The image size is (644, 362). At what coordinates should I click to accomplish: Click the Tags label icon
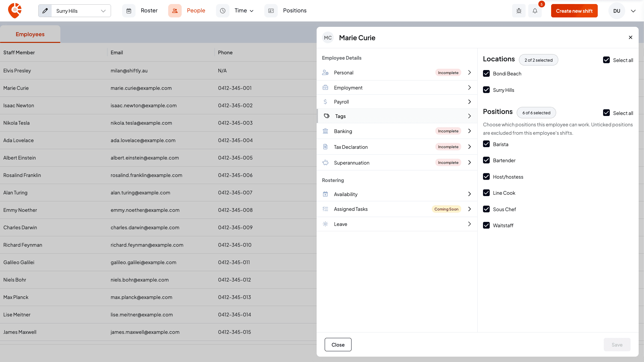tap(327, 116)
